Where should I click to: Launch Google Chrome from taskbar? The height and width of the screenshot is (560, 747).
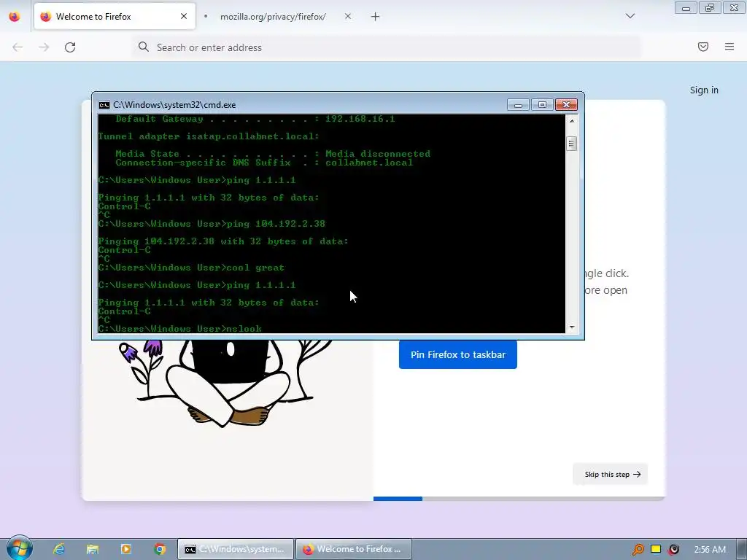(160, 549)
